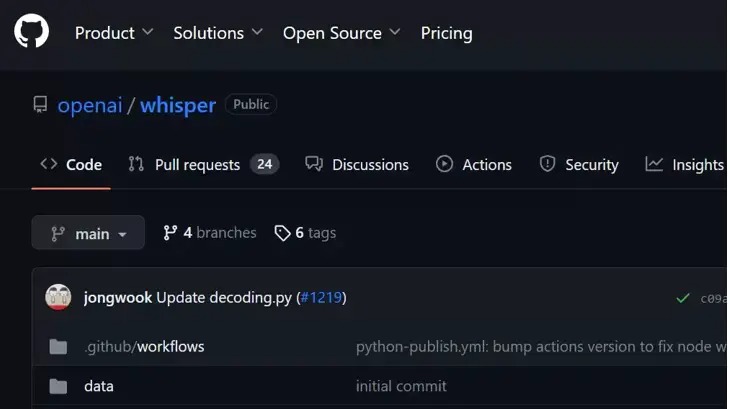The height and width of the screenshot is (409, 730).
Task: View the 4 branches link
Action: pyautogui.click(x=210, y=233)
